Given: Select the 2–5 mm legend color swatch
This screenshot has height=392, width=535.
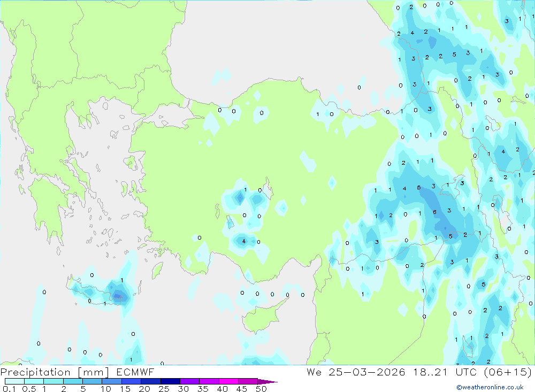Looking at the screenshot, I should [73, 381].
